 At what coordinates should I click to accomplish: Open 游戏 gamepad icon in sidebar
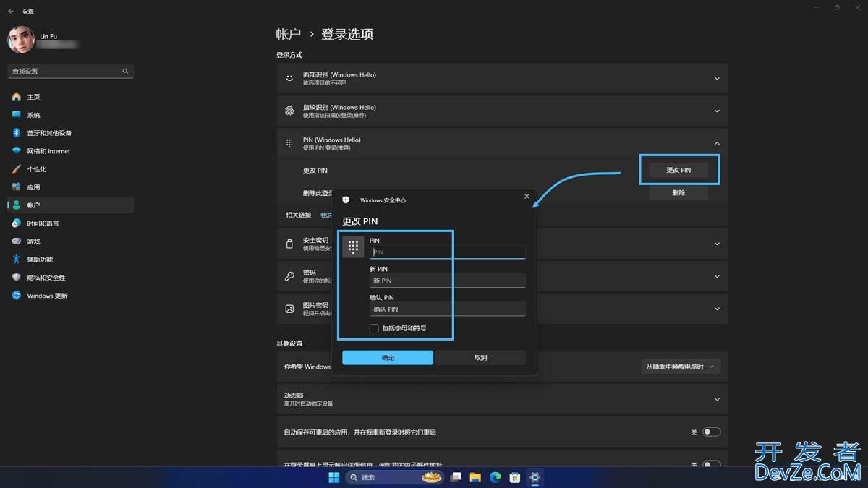[17, 241]
